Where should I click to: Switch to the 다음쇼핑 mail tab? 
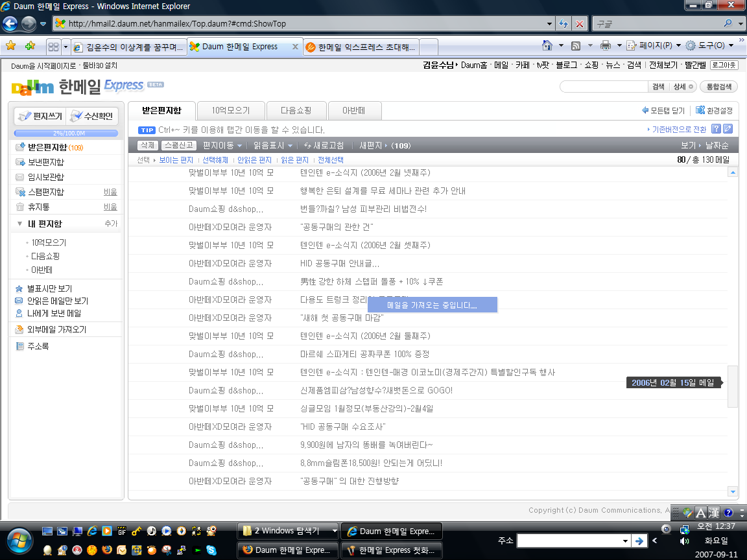[296, 110]
